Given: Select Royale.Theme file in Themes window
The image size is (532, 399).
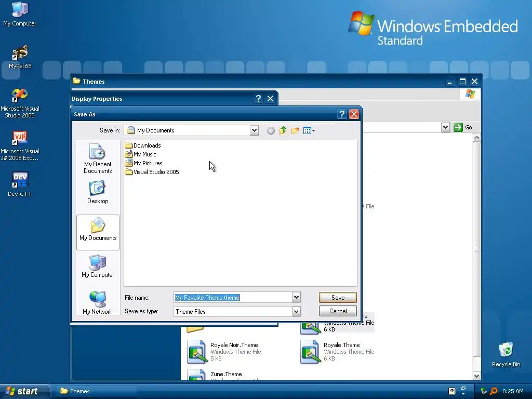Looking at the screenshot, I should (x=338, y=352).
